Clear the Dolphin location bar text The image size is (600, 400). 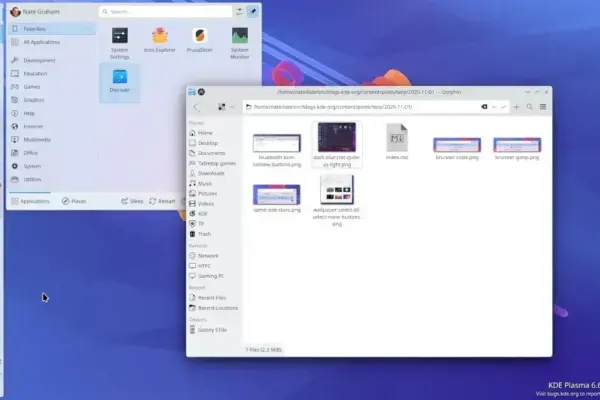click(x=484, y=107)
